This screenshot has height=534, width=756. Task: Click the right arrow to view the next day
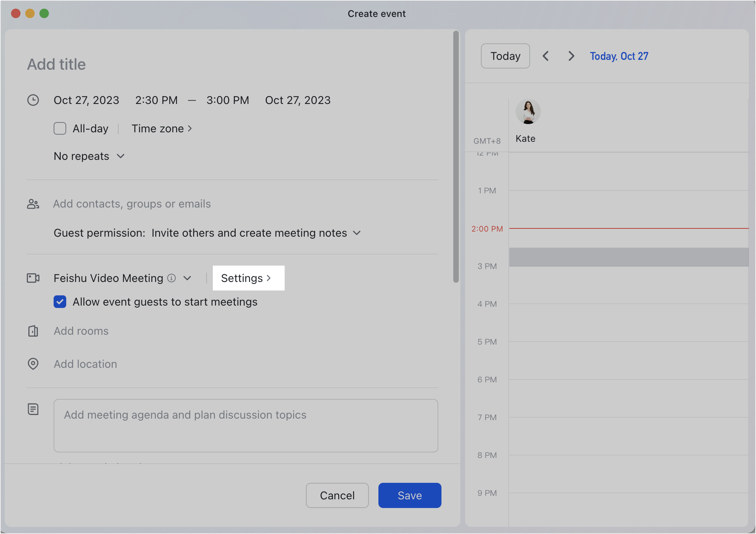point(572,56)
